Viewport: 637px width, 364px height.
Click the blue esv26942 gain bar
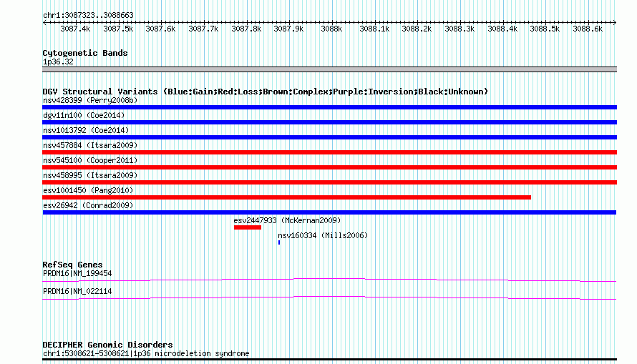click(x=329, y=212)
